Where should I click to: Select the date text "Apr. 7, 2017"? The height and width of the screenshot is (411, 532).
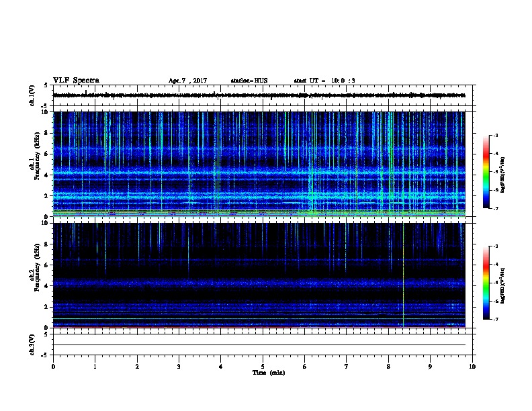click(x=187, y=81)
